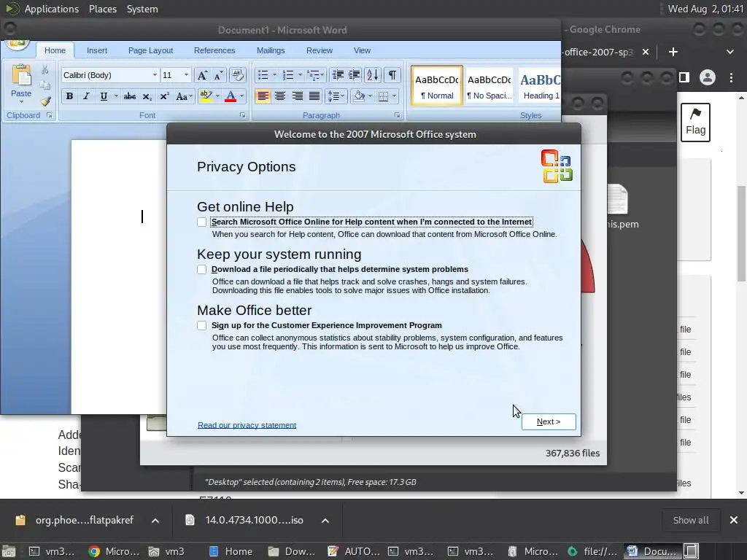Screen dimensions: 747x560
Task: Expand org.phoe flatpakref download options chevron
Action: [155, 521]
